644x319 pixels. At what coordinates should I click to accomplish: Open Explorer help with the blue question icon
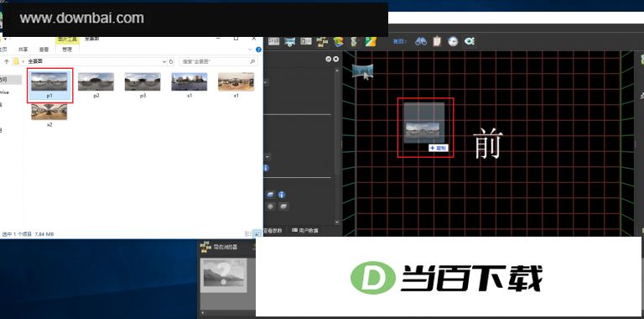coord(258,50)
